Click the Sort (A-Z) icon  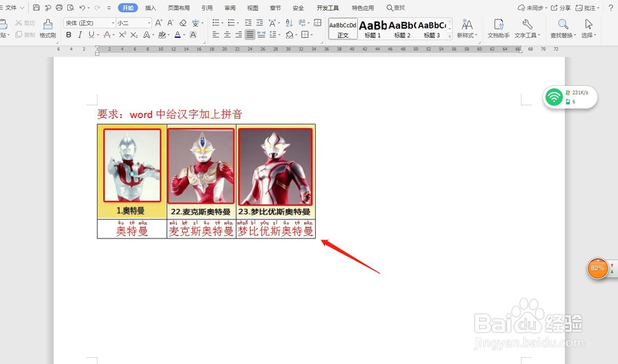pyautogui.click(x=289, y=23)
